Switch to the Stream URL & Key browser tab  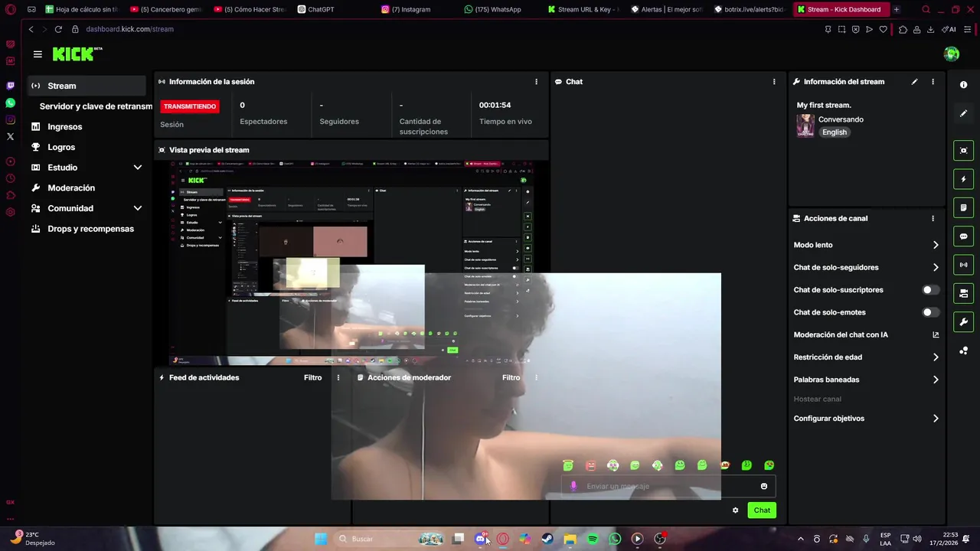pyautogui.click(x=583, y=9)
